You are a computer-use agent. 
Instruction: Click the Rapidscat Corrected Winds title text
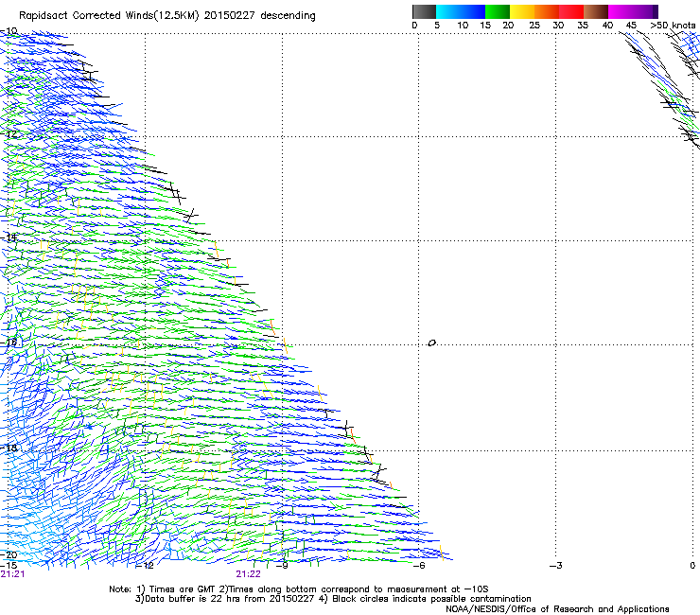(167, 16)
